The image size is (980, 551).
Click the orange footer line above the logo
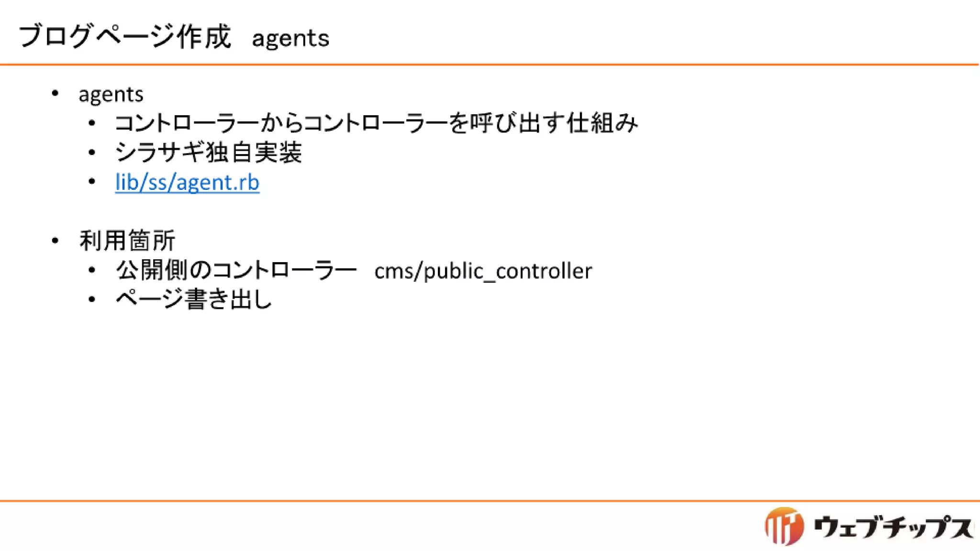coord(490,501)
